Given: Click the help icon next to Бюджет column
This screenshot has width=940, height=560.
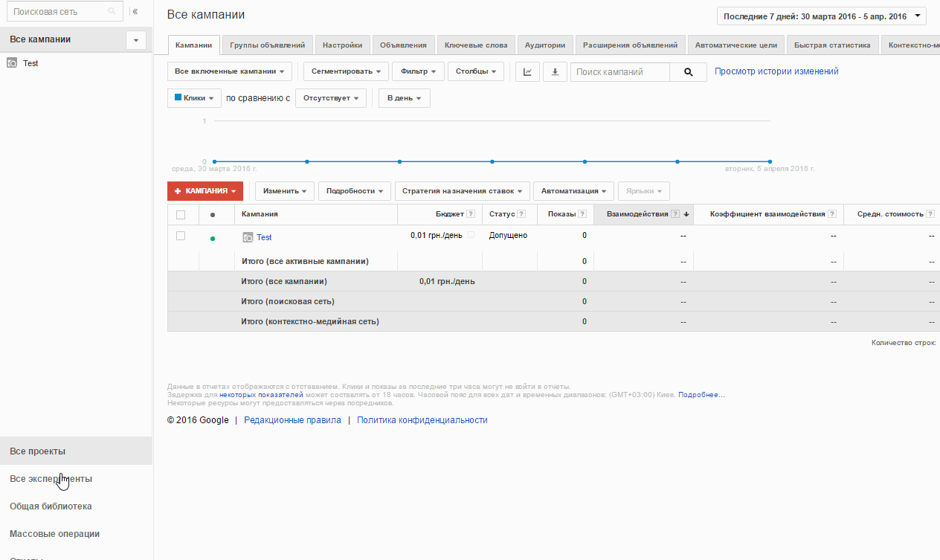Looking at the screenshot, I should (x=471, y=214).
